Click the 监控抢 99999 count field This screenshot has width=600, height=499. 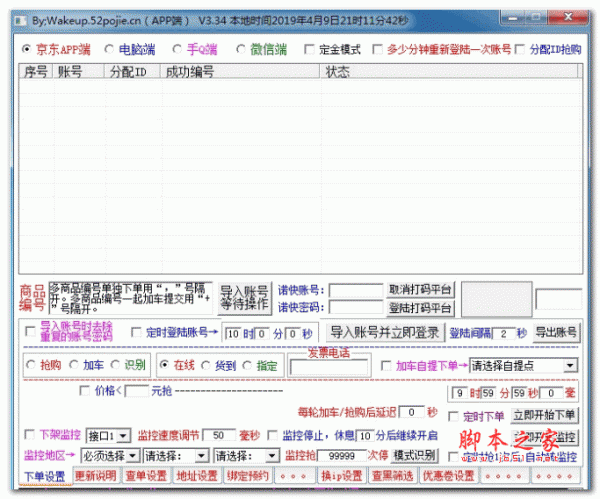342,456
